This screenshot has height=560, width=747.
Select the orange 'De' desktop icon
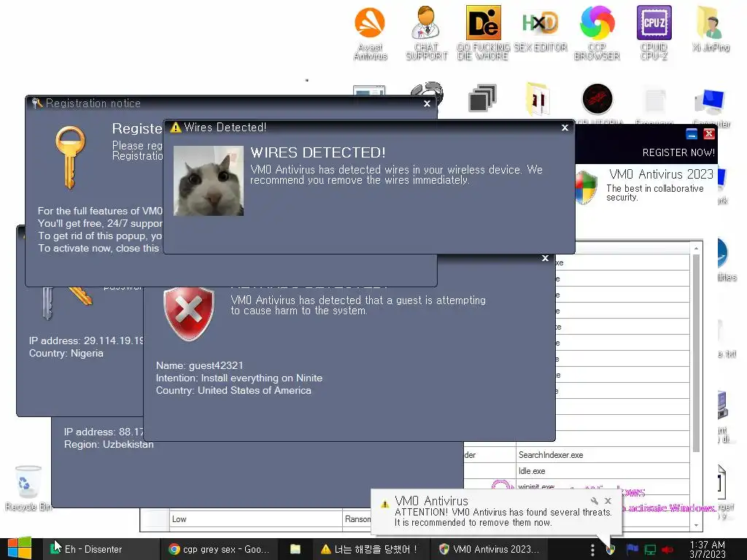[483, 34]
